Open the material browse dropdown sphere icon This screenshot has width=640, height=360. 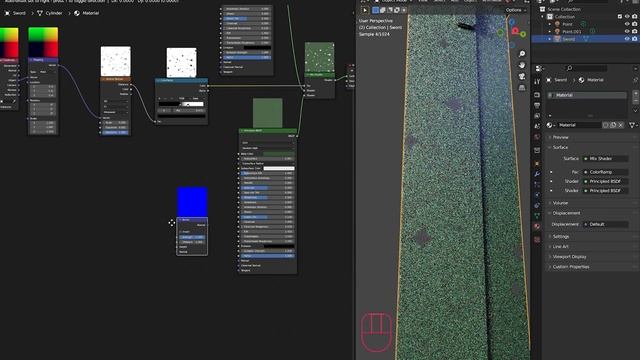tap(551, 125)
